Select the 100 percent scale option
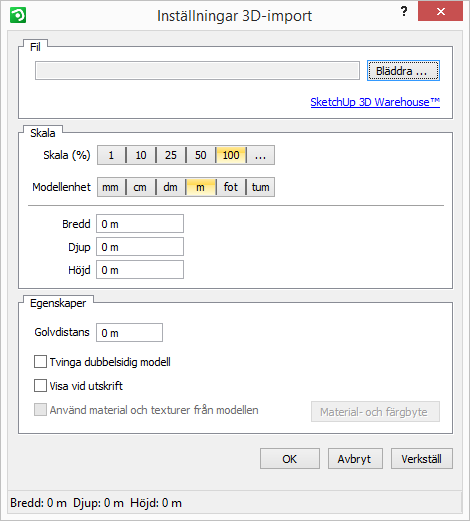470x521 pixels. (231, 155)
